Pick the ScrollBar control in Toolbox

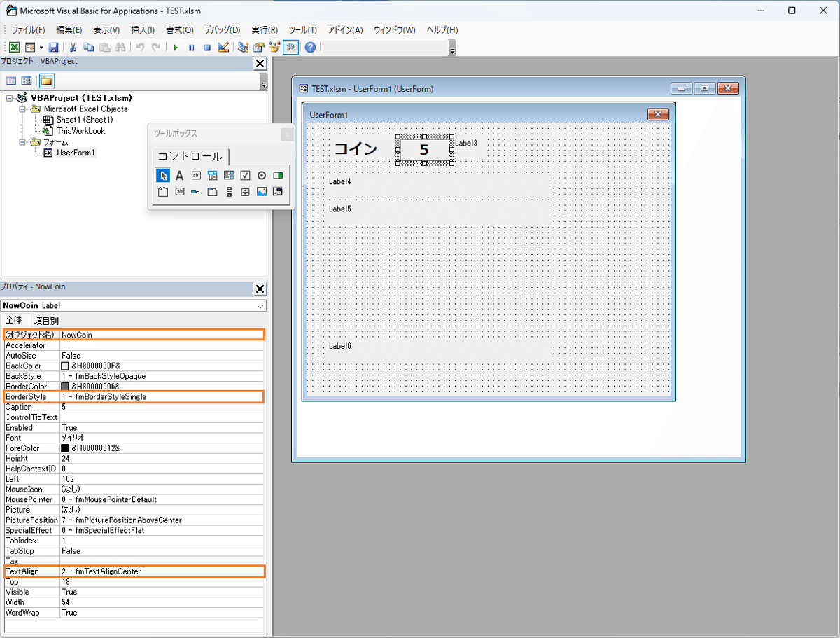click(229, 192)
